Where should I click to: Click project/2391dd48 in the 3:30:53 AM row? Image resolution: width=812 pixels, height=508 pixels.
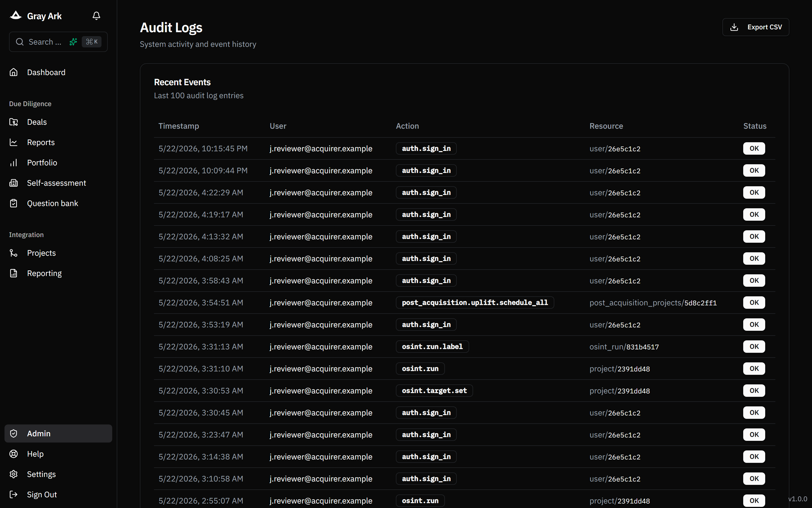pos(619,391)
